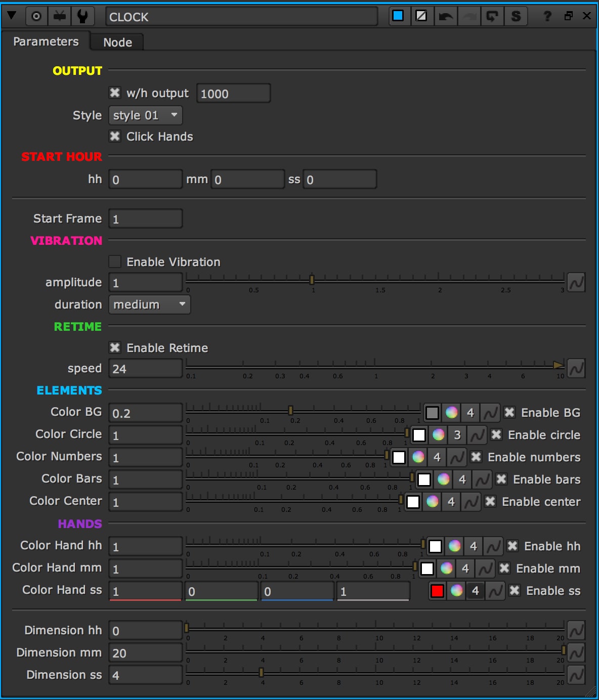The image size is (599, 700).
Task: Uncheck Enable center checkbox
Action: click(x=490, y=501)
